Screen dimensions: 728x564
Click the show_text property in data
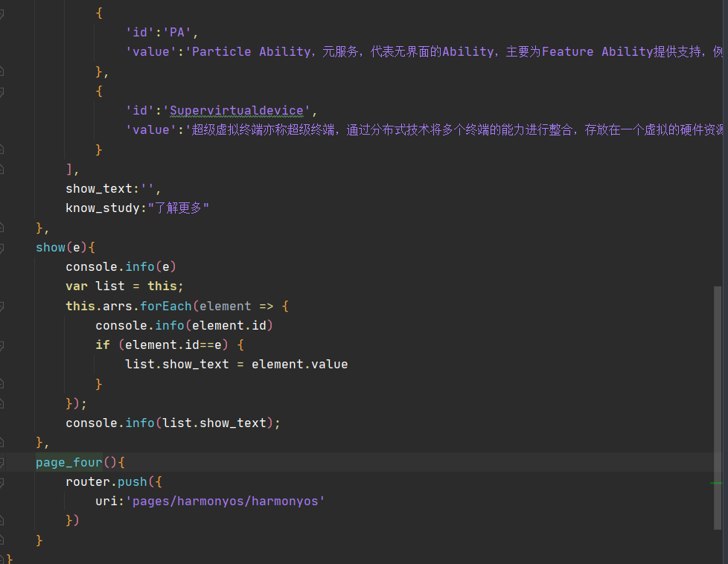[x=99, y=189]
